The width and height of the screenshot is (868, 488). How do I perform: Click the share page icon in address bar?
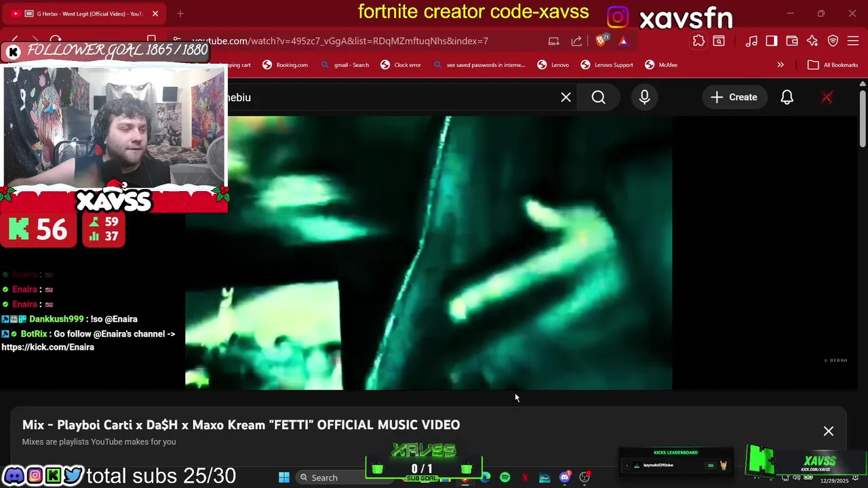click(576, 41)
